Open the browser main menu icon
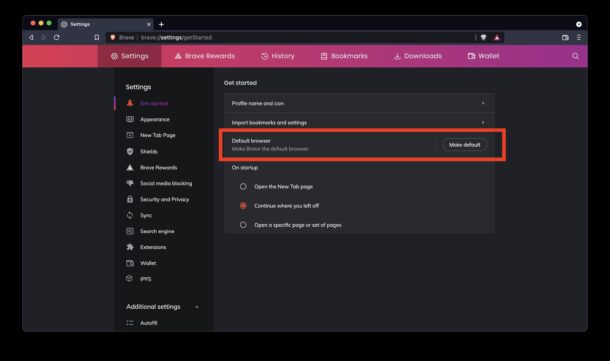The image size is (610, 361). pos(579,37)
